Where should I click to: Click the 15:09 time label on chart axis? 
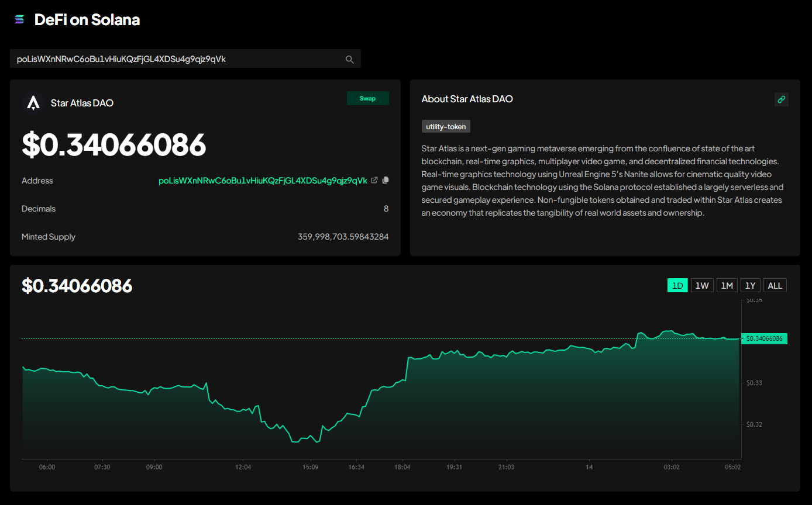tap(310, 467)
